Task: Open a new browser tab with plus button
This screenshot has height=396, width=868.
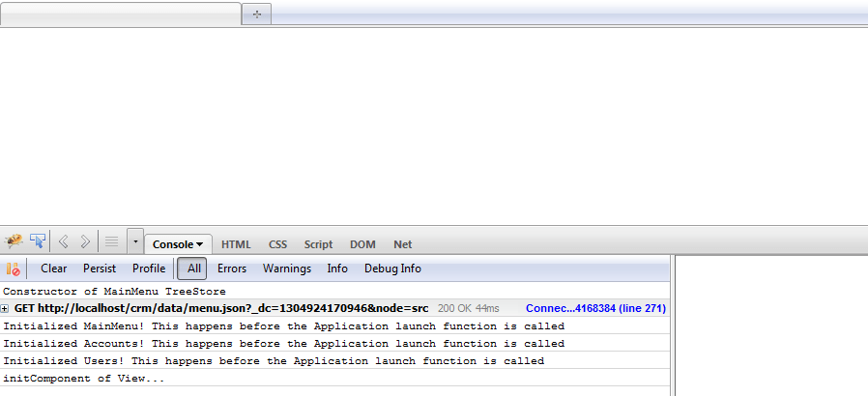Action: [256, 14]
